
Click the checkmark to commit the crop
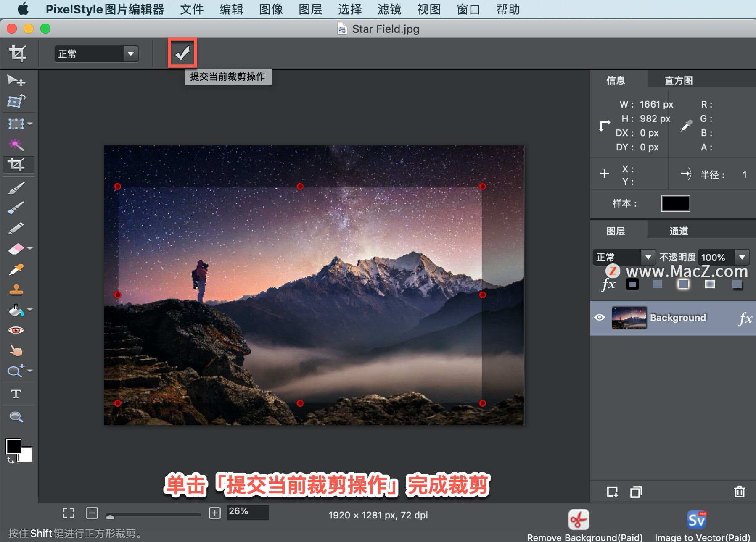pos(182,53)
